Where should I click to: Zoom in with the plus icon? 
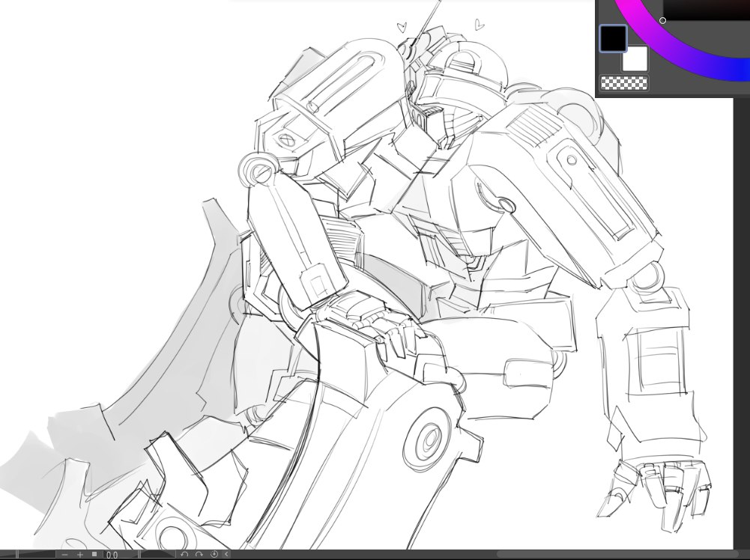pyautogui.click(x=80, y=554)
